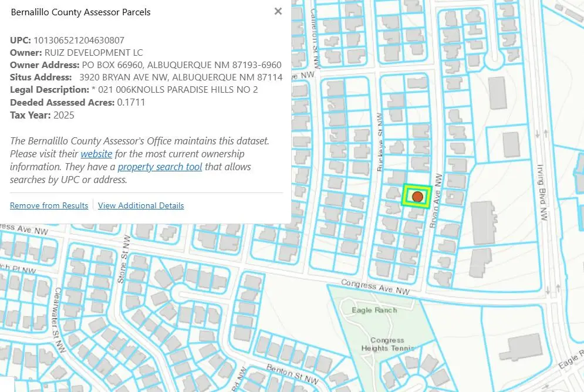This screenshot has width=584, height=392.
Task: Close the Bernalillo County Assessor Parcels popup
Action: (x=278, y=11)
